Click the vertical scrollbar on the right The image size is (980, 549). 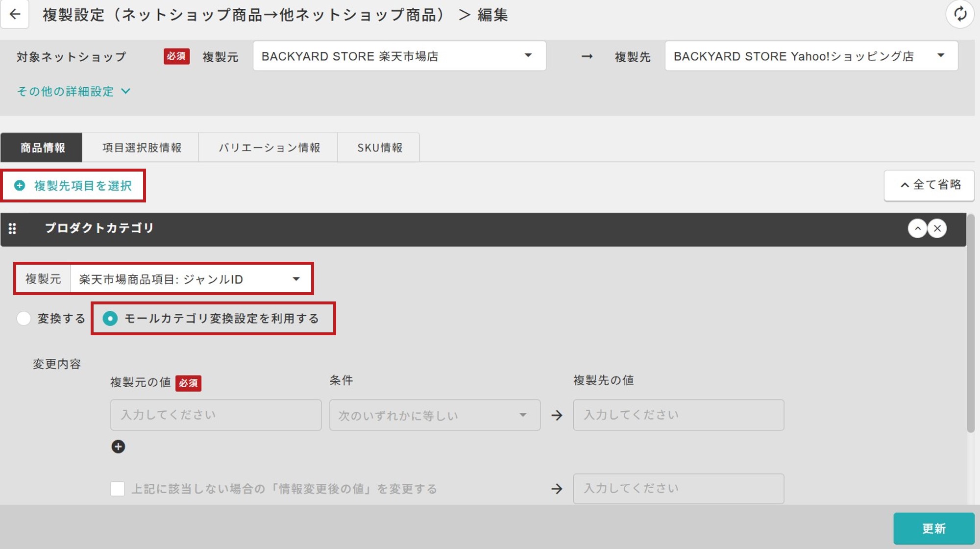point(971,324)
